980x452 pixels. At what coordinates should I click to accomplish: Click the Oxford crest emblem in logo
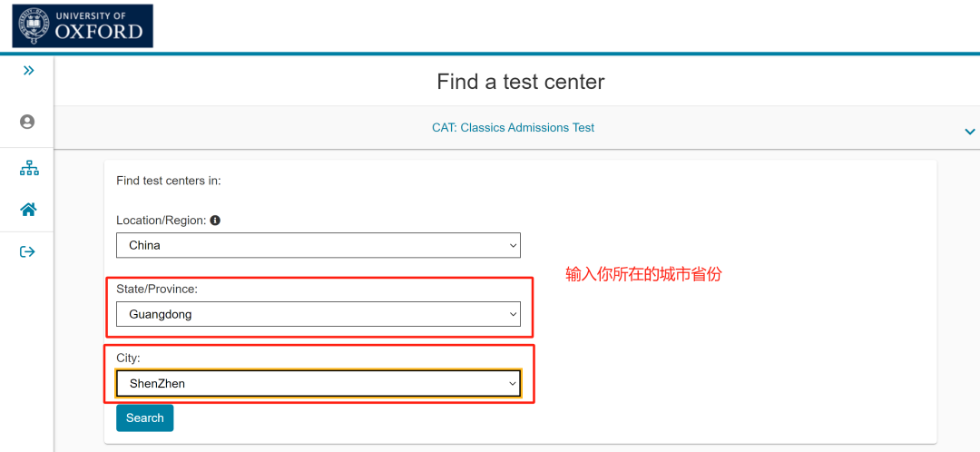coord(33,25)
